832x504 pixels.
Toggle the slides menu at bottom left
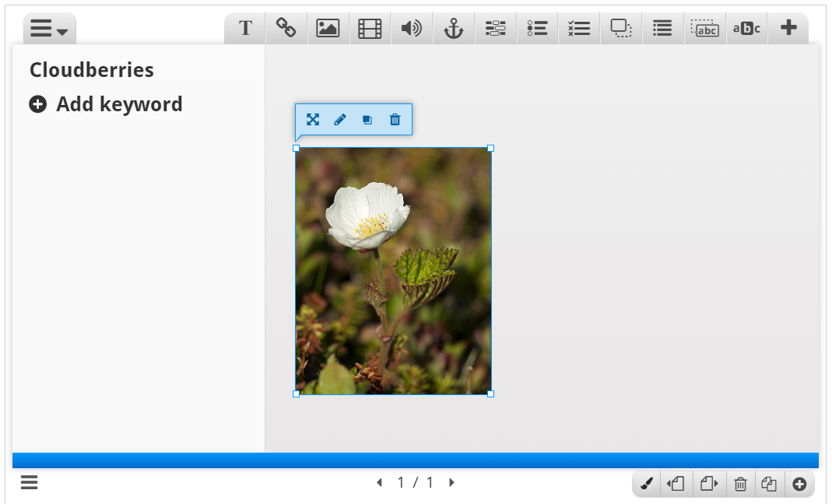[x=29, y=482]
